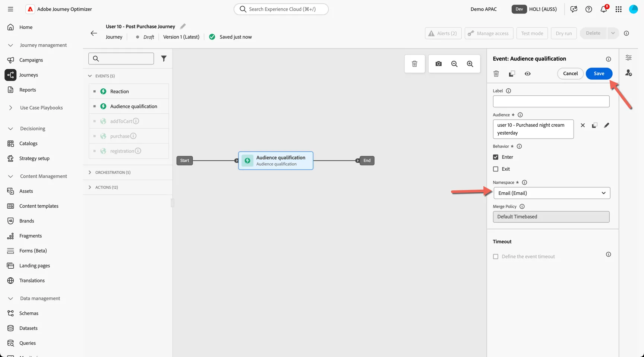Viewport: 644px width, 357px height.
Task: Delete the event using panel trash icon
Action: tap(496, 73)
